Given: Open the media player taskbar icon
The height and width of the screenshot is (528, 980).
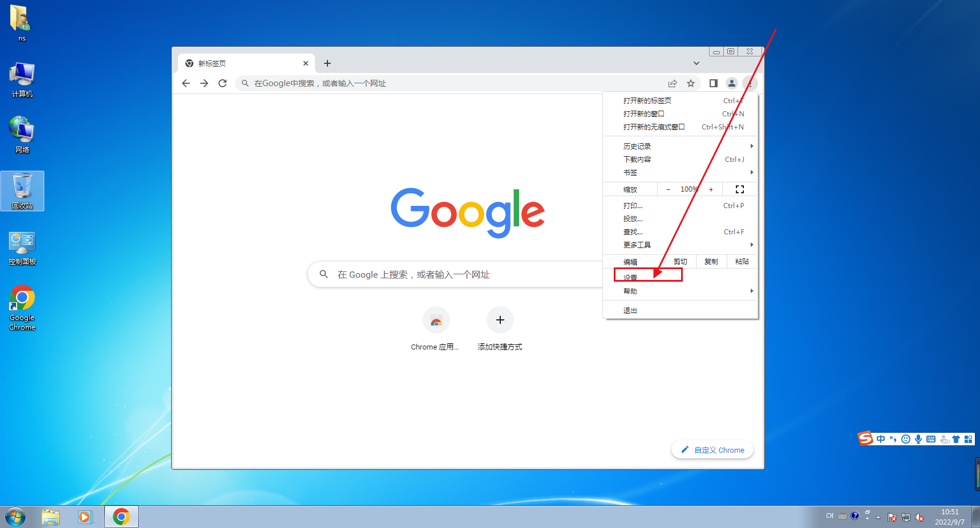Looking at the screenshot, I should 86,517.
